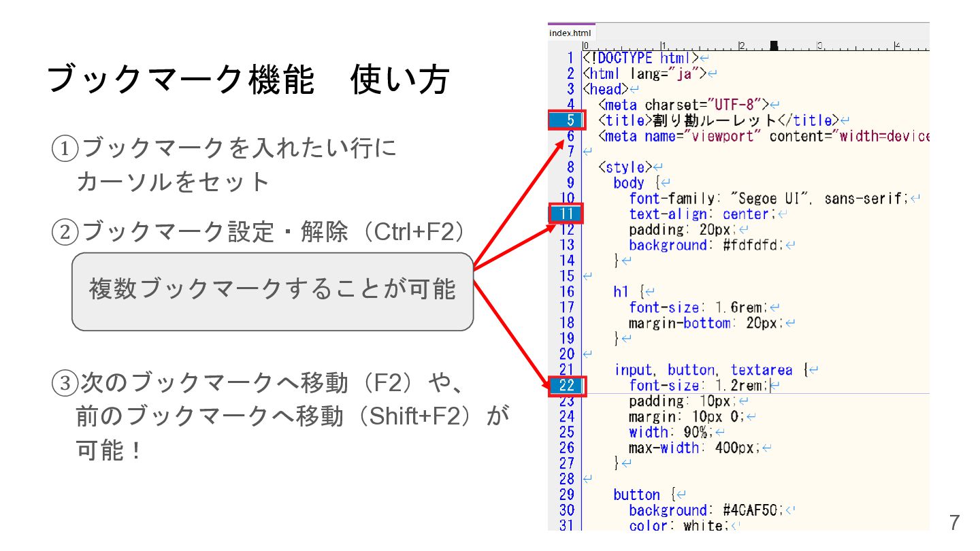This screenshot has width=980, height=551.
Task: Click the <head> tag on line 3
Action: tap(610, 89)
